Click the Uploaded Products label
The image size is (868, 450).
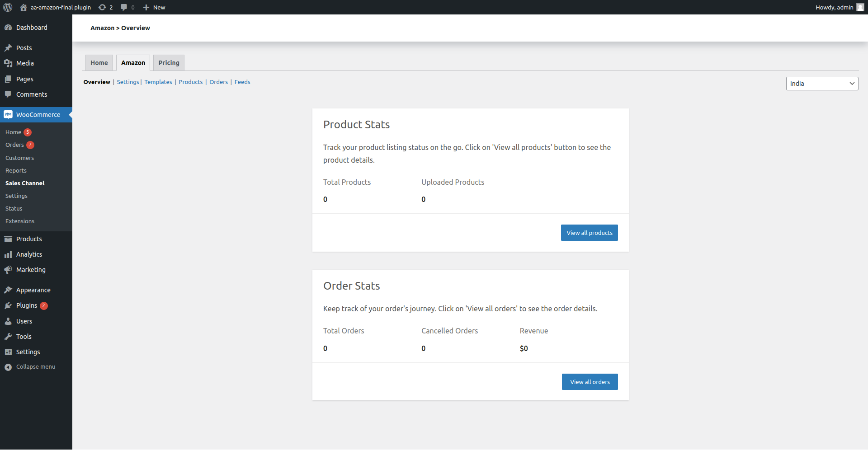[453, 182]
